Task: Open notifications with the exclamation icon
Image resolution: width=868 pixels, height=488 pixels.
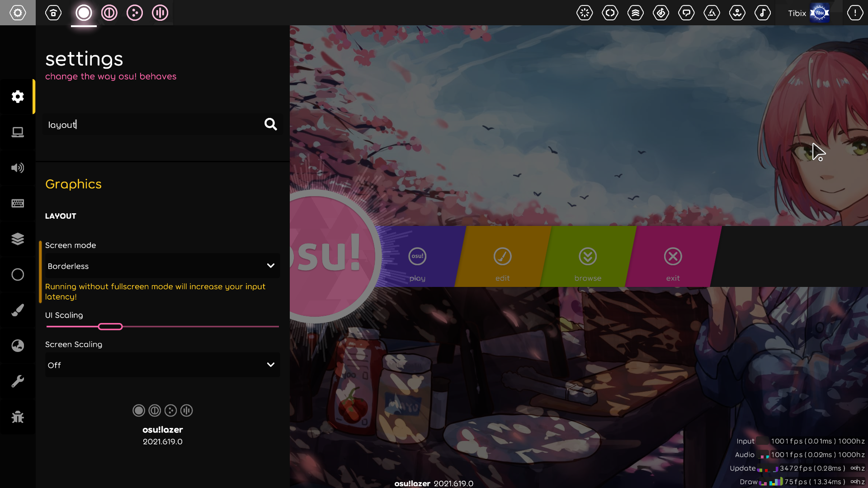Action: tap(855, 13)
